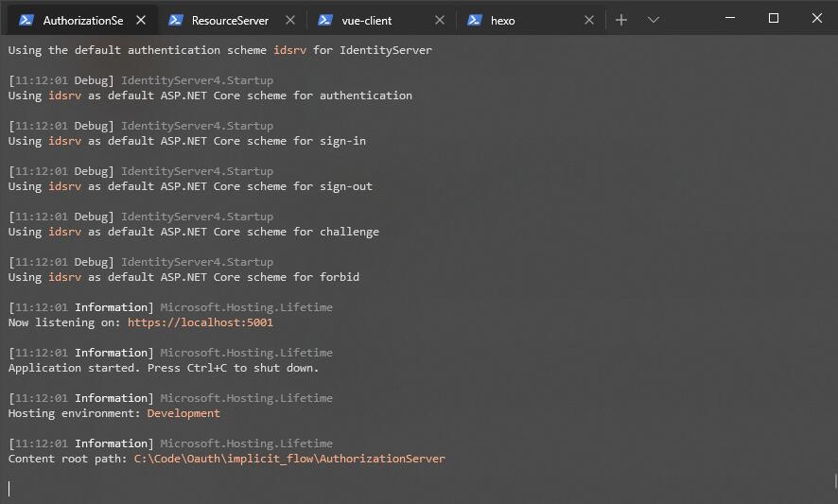The image size is (838, 504).
Task: Close the hexo tab
Action: click(589, 20)
